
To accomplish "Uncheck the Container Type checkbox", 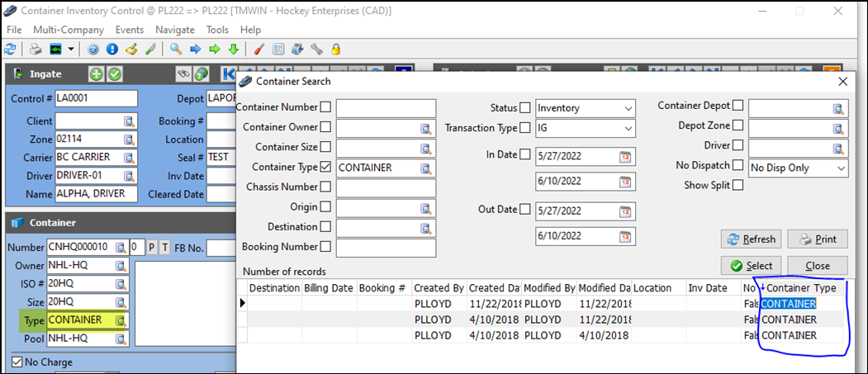I will 325,168.
